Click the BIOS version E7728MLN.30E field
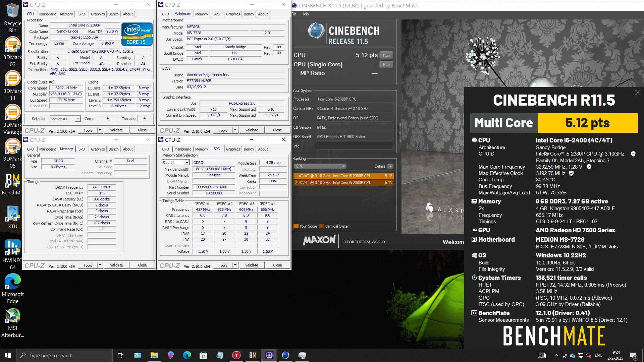 click(235, 81)
